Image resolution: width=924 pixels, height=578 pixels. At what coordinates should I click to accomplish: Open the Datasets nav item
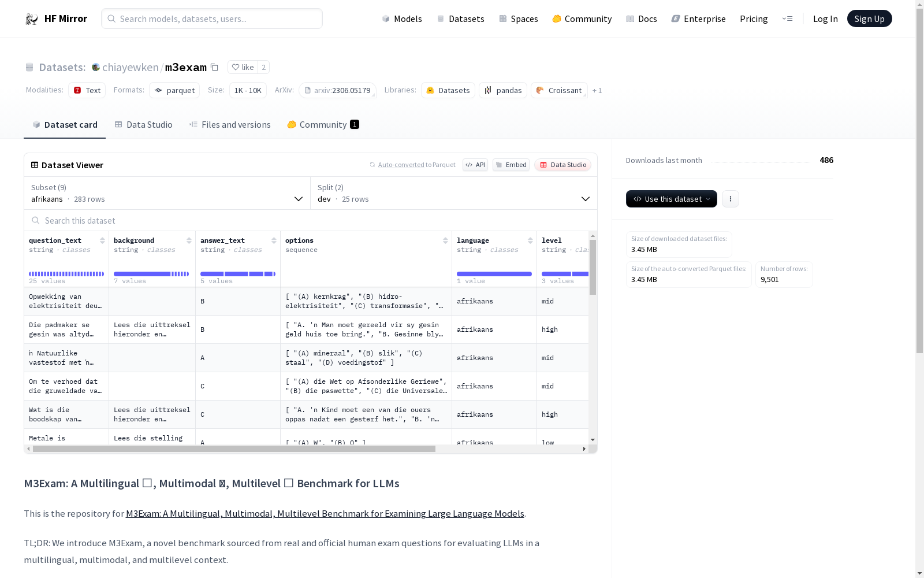pyautogui.click(x=460, y=18)
